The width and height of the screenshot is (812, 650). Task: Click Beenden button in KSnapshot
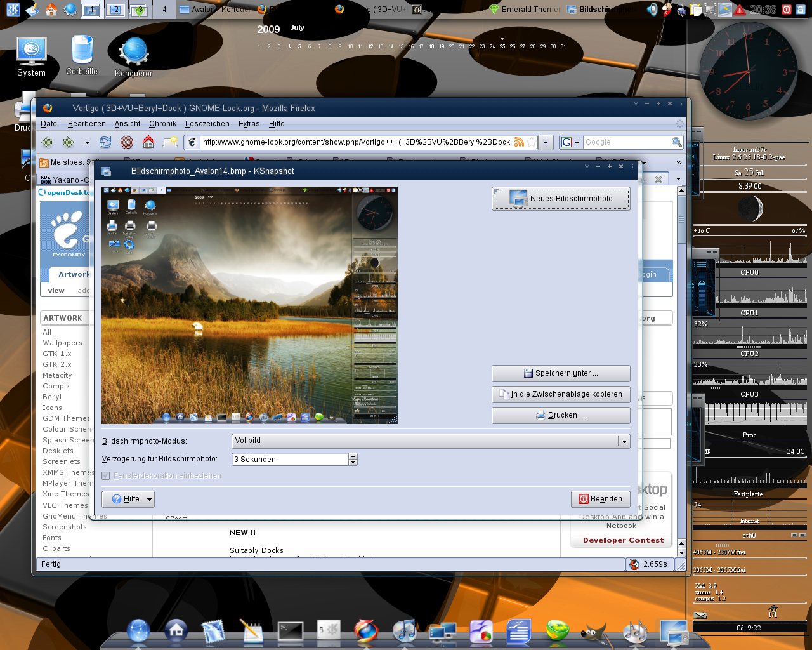600,499
